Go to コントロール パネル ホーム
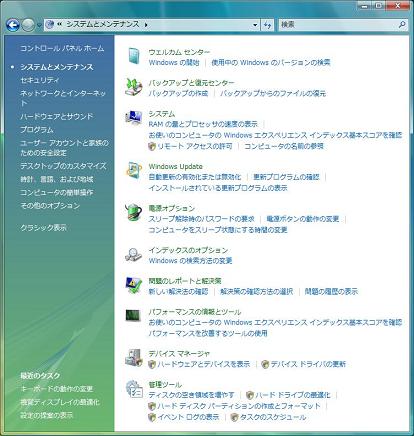Image resolution: width=414 pixels, height=436 pixels. click(x=62, y=48)
